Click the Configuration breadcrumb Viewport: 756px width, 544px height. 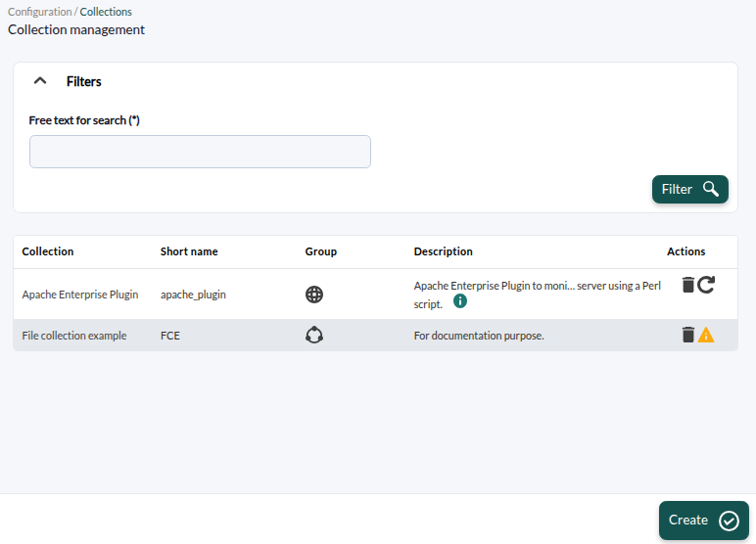(39, 12)
